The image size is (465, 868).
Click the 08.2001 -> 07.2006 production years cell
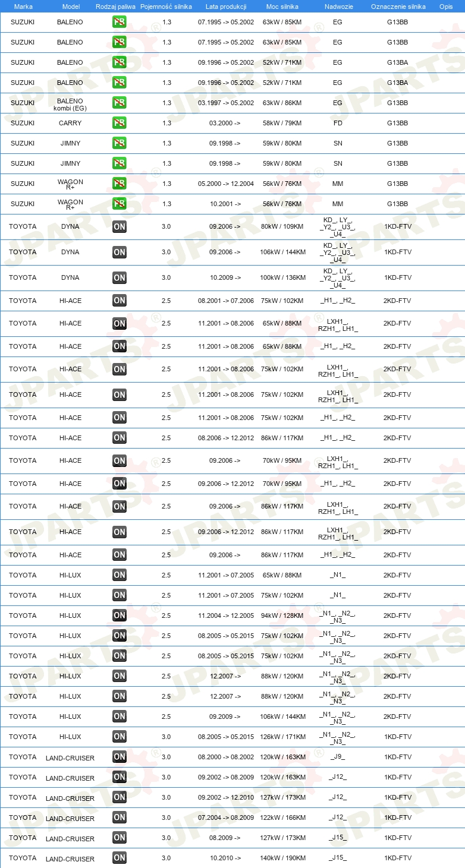point(226,301)
